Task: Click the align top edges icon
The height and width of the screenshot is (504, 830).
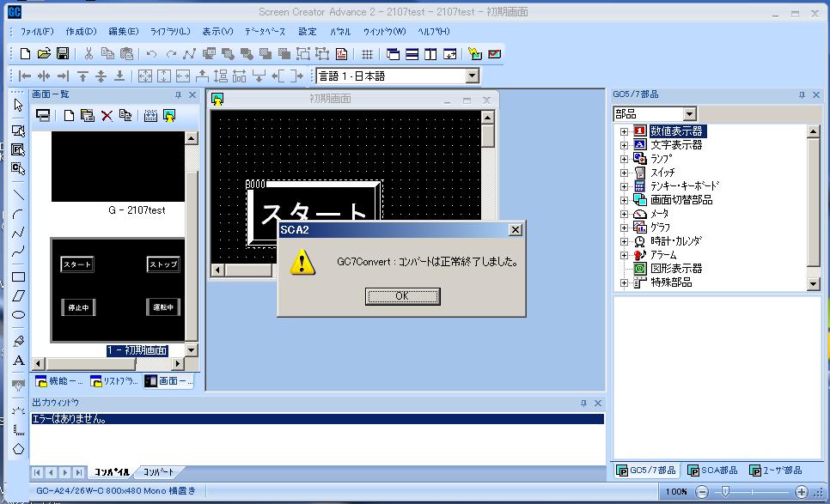Action: tap(82, 76)
